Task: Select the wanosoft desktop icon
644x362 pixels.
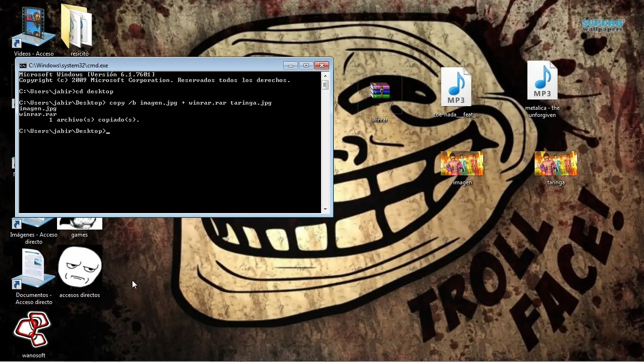Action: tap(32, 330)
